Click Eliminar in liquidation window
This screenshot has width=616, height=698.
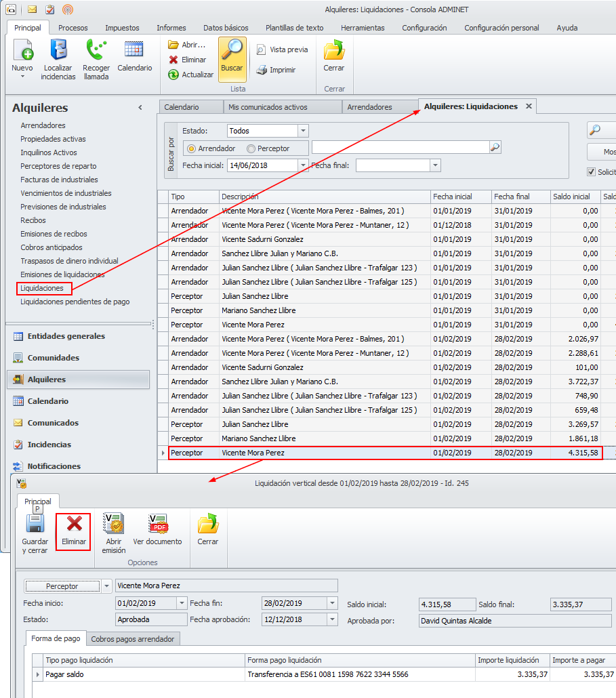[x=73, y=532]
